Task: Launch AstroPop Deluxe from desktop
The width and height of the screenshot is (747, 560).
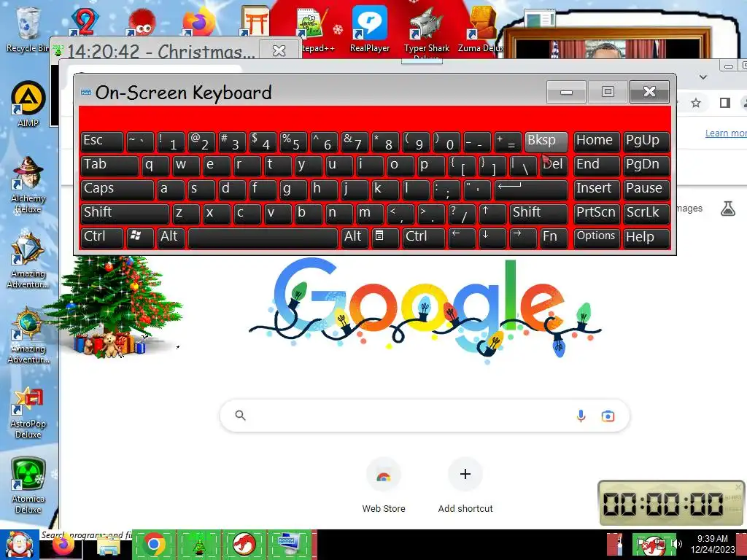Action: click(28, 413)
